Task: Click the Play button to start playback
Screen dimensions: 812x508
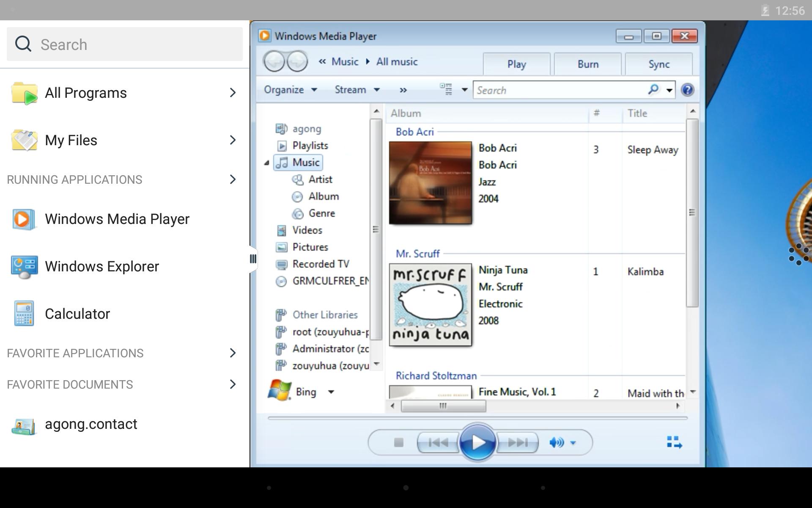Action: tap(477, 442)
